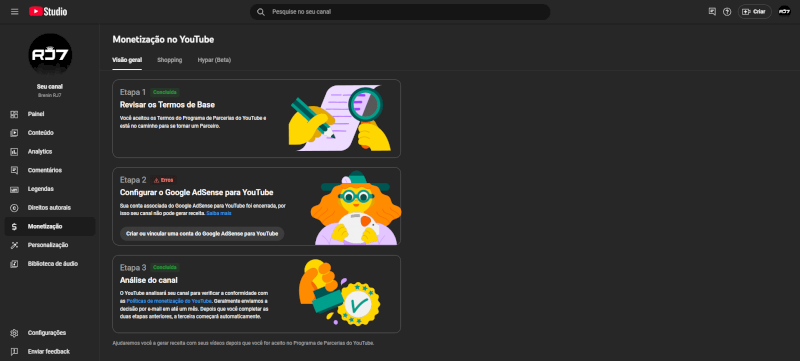This screenshot has width=800, height=361.
Task: Open Políticas de monetização do YouTube link
Action: point(169,301)
